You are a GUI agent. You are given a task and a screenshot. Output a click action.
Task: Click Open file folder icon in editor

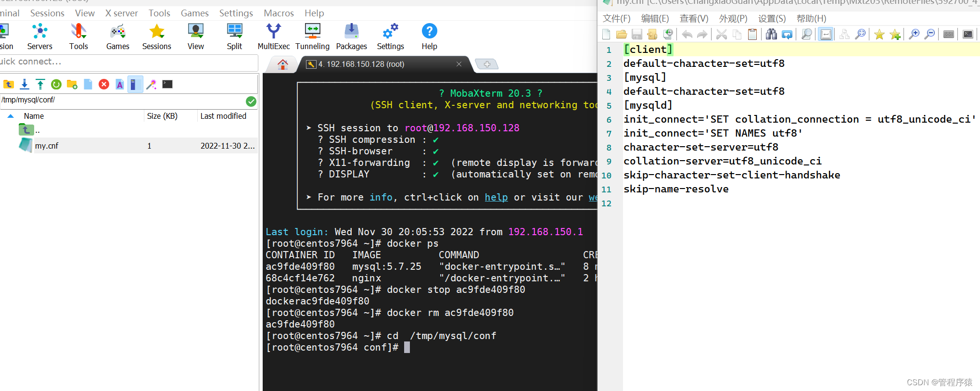coord(622,34)
